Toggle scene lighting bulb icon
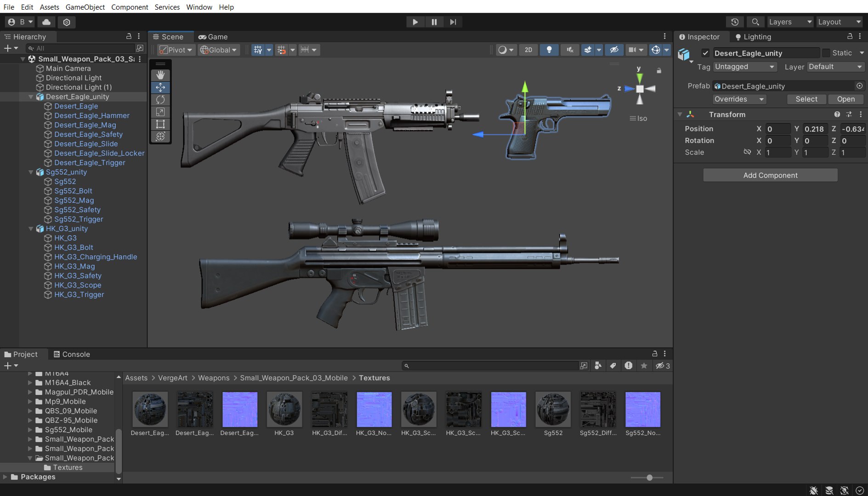This screenshot has width=868, height=496. tap(549, 50)
